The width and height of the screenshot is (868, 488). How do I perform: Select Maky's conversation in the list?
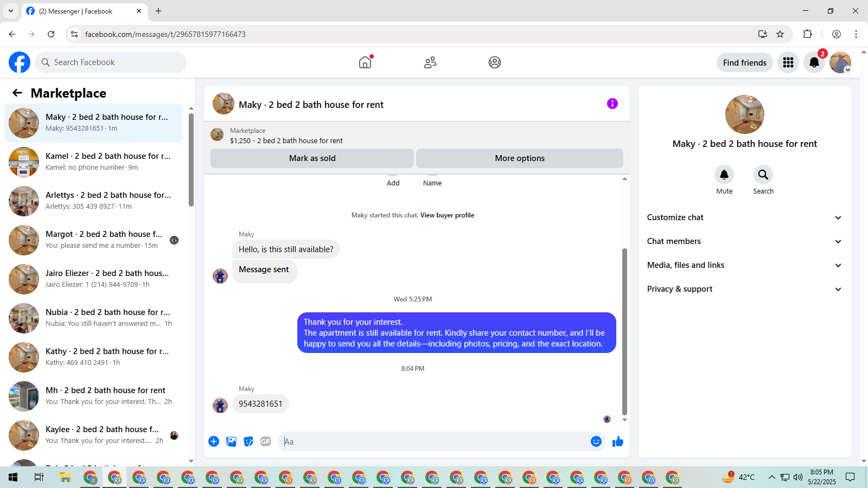[x=93, y=123]
